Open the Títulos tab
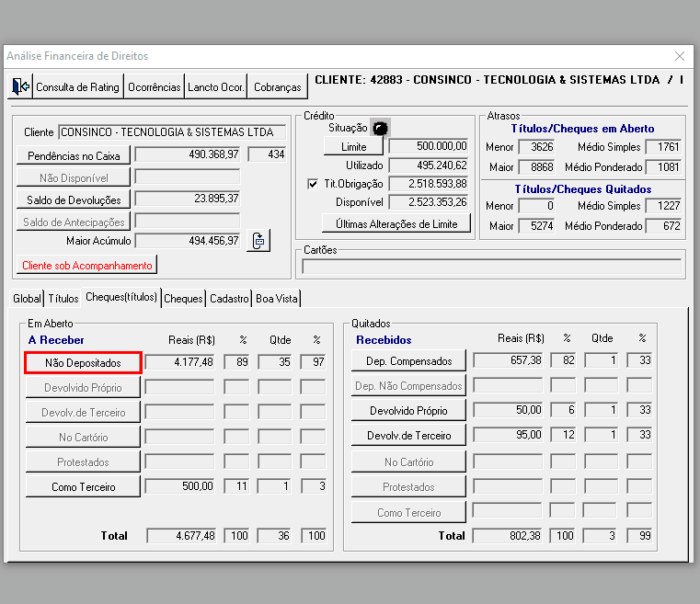The height and width of the screenshot is (604, 700). click(63, 299)
